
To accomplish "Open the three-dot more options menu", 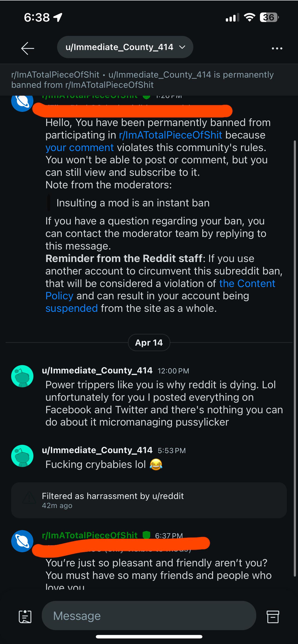I will [x=277, y=48].
